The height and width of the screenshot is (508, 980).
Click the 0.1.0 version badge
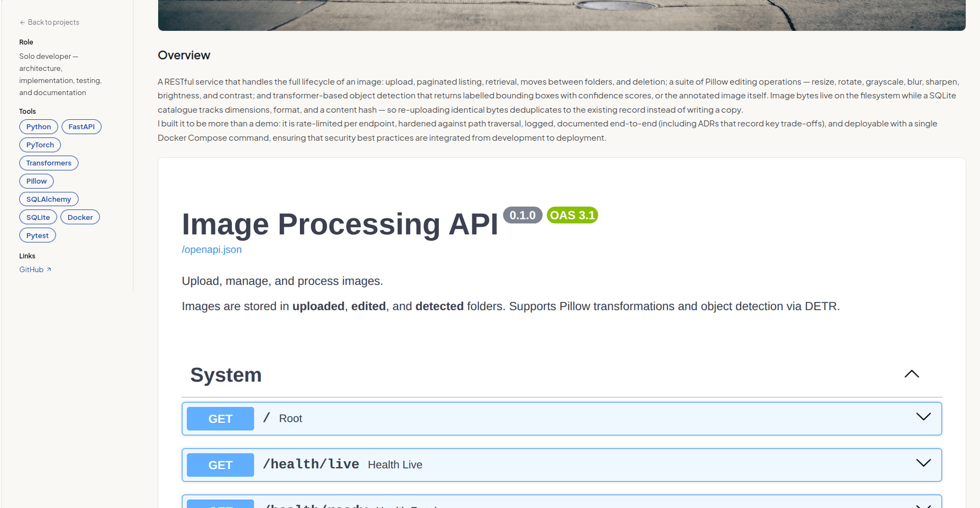coord(522,216)
